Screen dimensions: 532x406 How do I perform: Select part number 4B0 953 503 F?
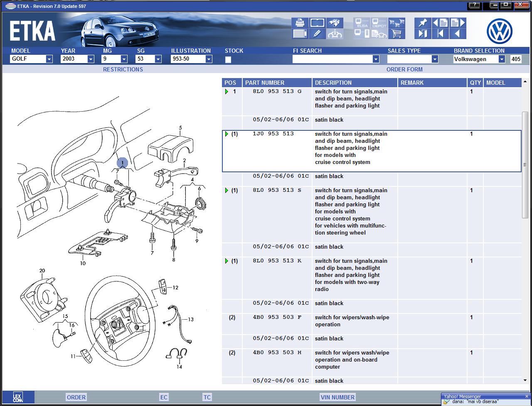point(277,317)
